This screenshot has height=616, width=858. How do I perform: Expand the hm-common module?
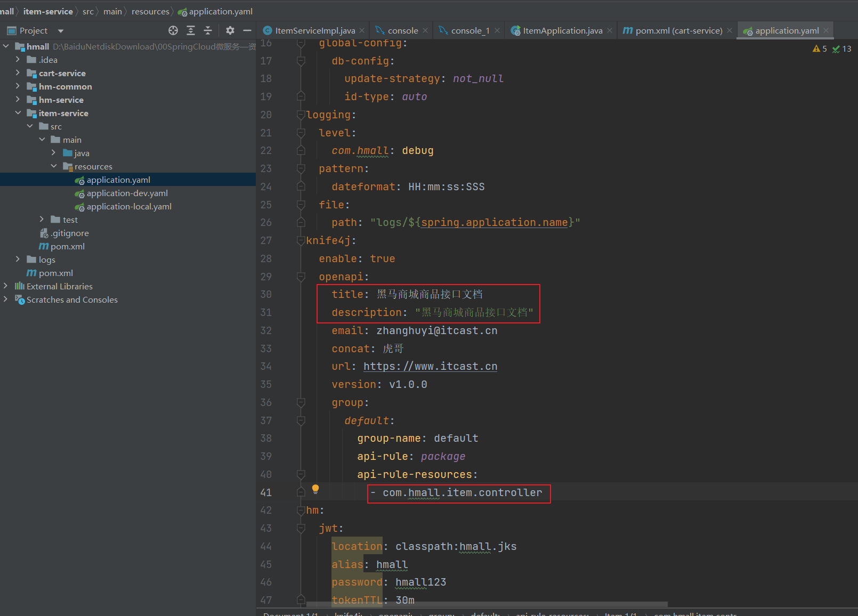coord(18,86)
